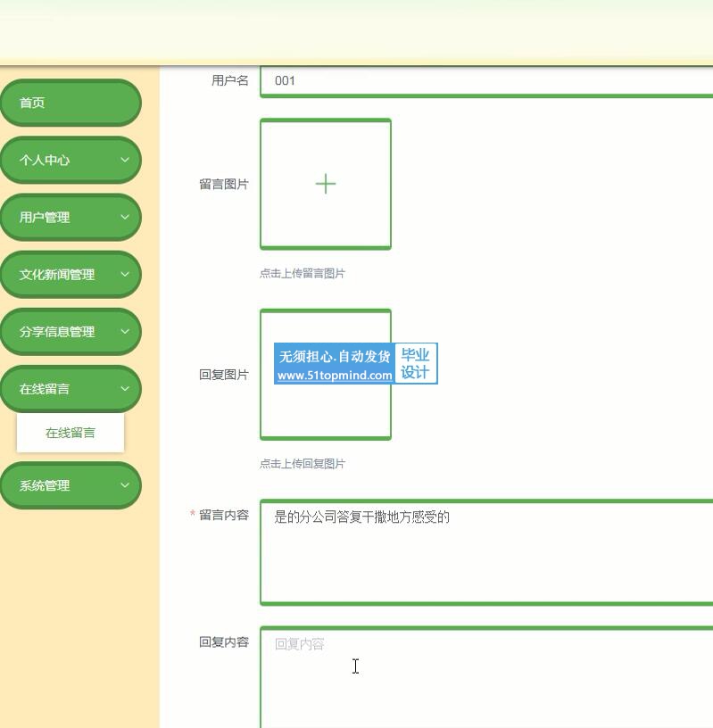
Task: Click the 回复图片 field label
Action: click(x=224, y=375)
